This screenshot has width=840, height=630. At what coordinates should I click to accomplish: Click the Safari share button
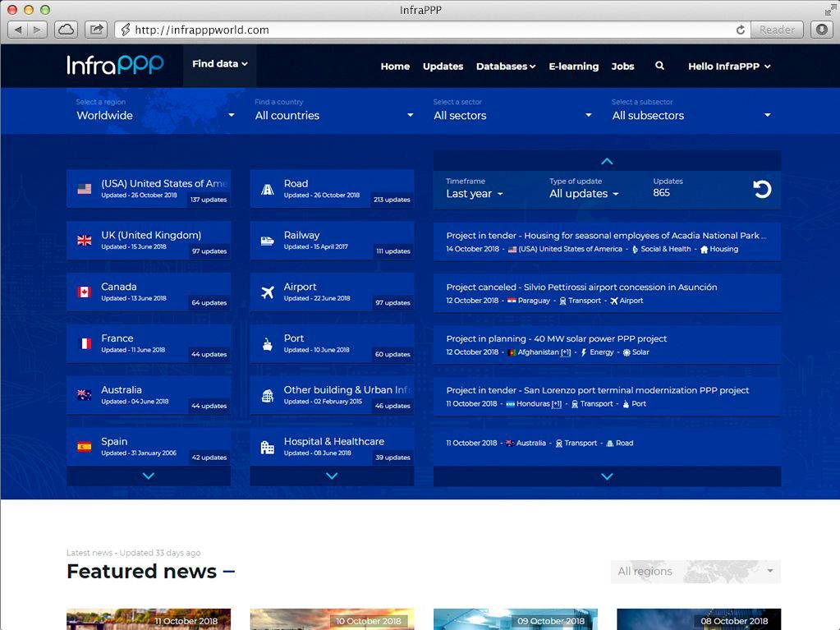tap(96, 30)
